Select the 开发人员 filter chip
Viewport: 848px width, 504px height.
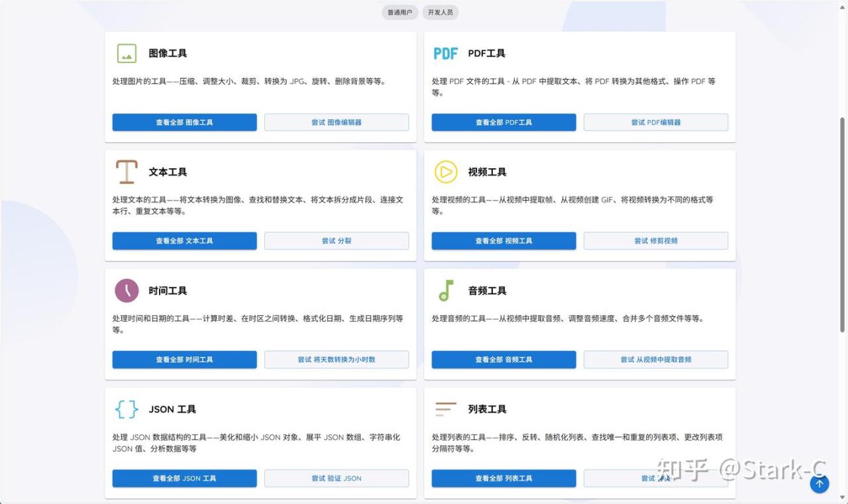coord(440,13)
